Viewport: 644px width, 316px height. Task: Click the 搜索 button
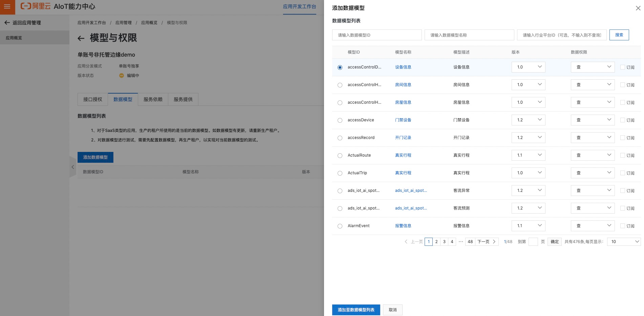coord(619,35)
